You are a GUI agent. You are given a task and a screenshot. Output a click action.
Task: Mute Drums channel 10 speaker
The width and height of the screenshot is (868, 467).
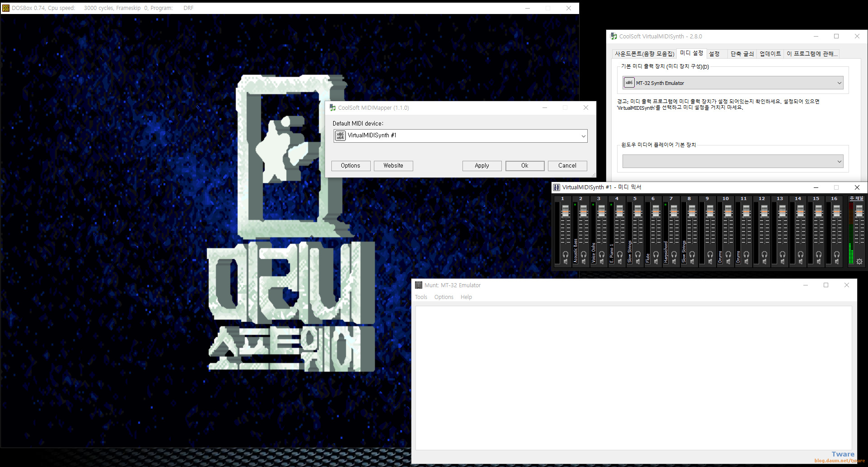point(728,262)
